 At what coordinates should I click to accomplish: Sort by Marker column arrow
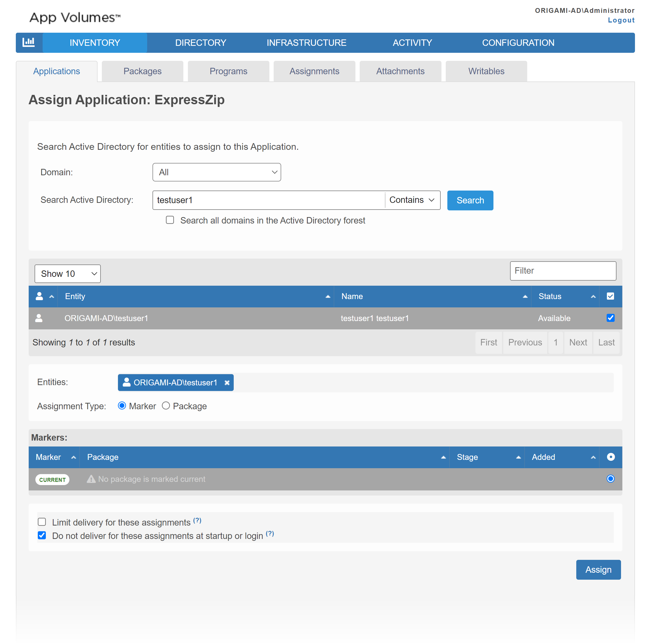(x=73, y=457)
